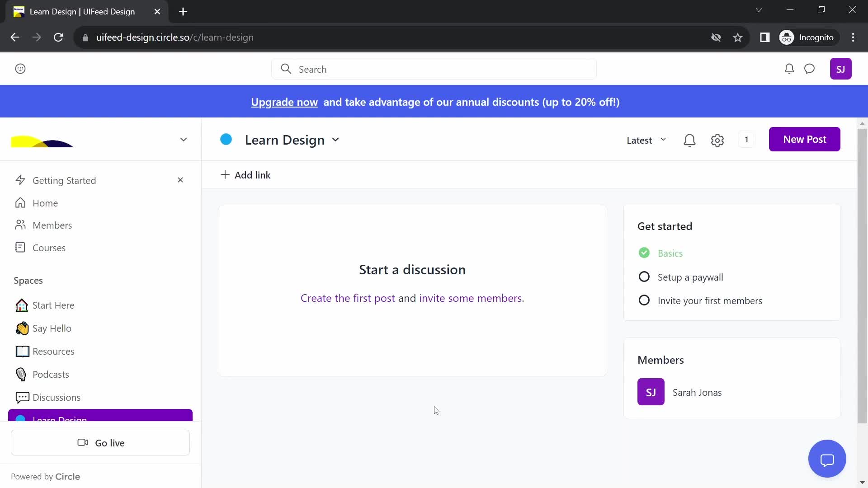Open the community switcher dropdown
The image size is (868, 488).
coord(184,139)
